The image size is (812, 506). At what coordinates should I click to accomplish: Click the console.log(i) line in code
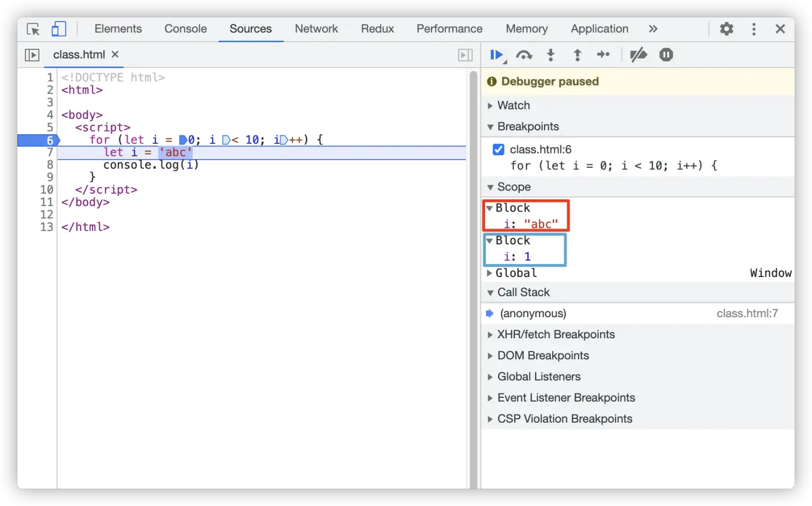tap(151, 165)
